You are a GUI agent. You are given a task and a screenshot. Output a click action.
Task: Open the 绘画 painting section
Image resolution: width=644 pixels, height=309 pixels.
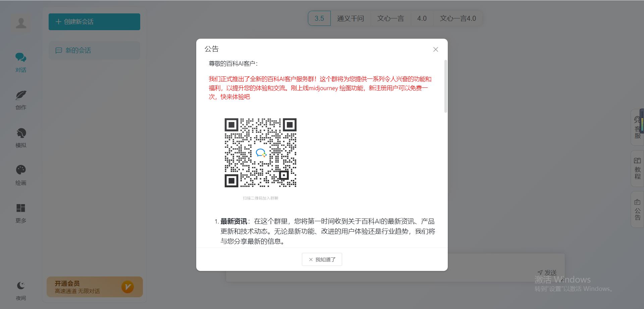(21, 175)
